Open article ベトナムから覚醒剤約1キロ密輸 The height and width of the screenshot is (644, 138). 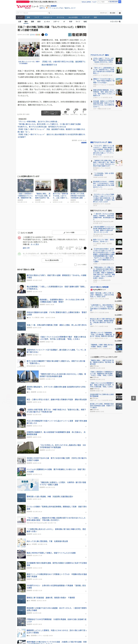56,471
